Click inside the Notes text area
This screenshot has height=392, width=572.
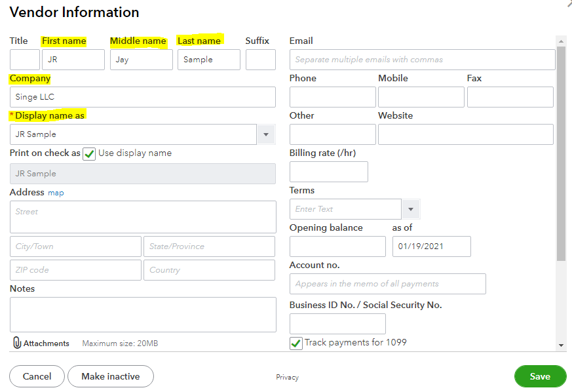point(143,315)
